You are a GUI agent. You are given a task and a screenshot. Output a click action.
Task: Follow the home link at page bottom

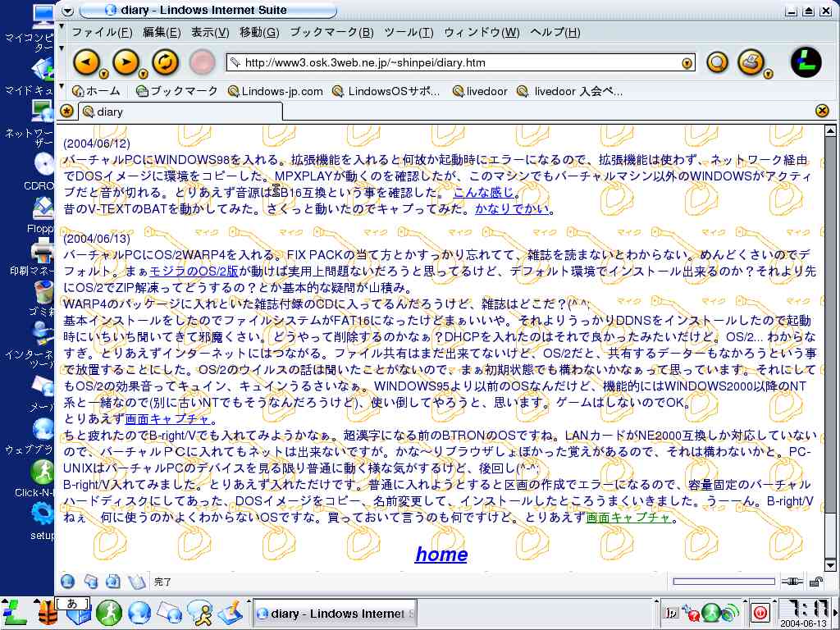click(x=441, y=555)
